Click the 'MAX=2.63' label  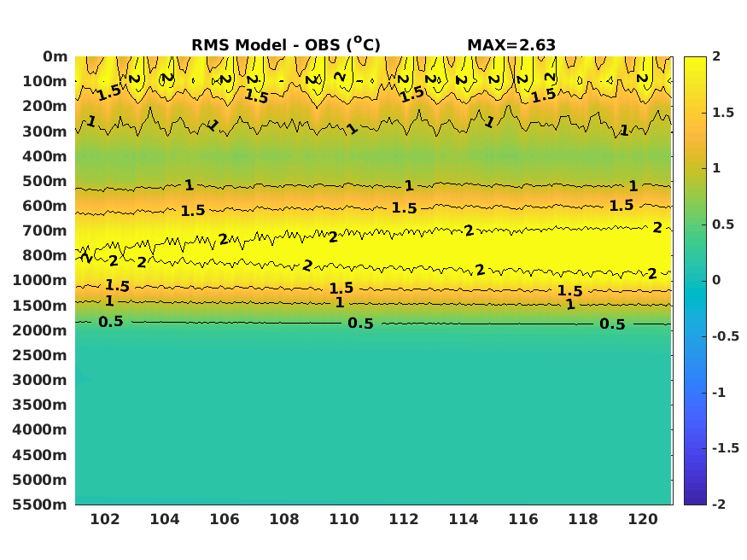[511, 44]
